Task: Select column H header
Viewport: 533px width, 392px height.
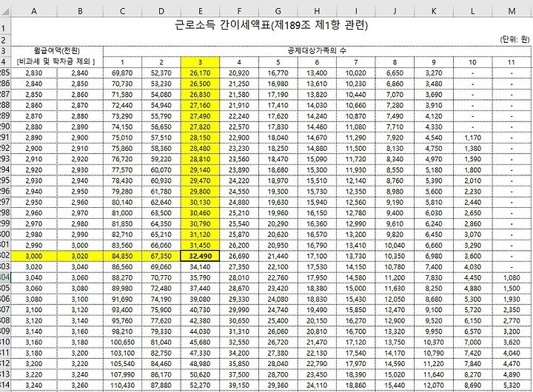Action: 317,11
